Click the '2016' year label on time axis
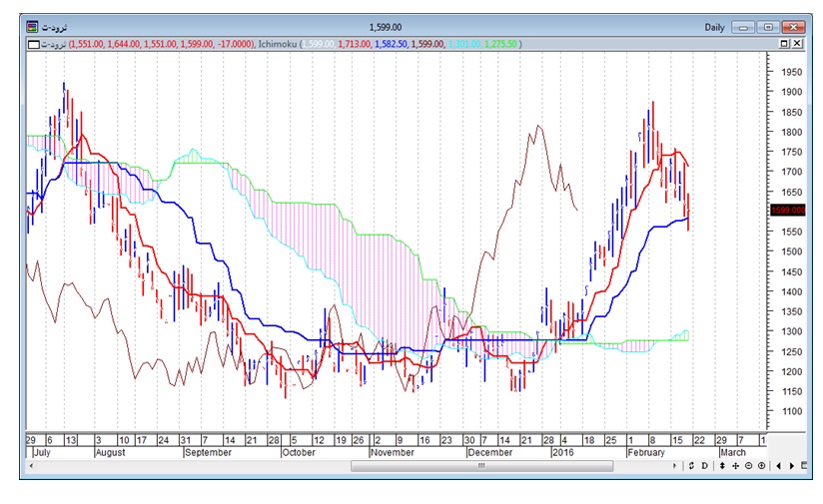Viewport: 823px width, 504px height. 563,453
